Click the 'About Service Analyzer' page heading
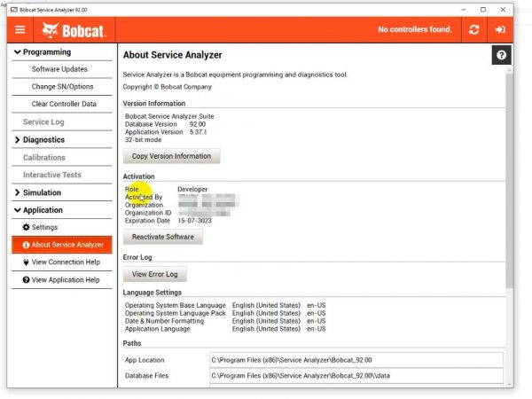532x399 pixels. click(x=172, y=55)
